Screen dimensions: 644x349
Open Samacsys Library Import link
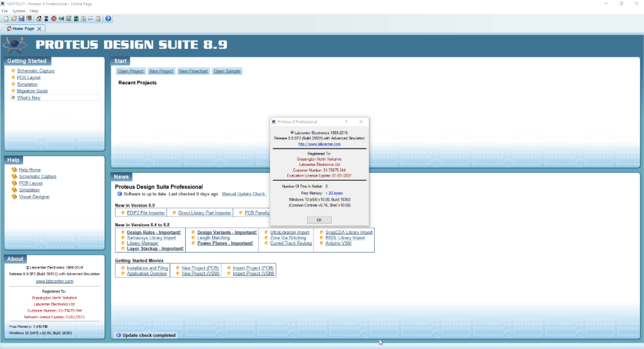tap(151, 238)
